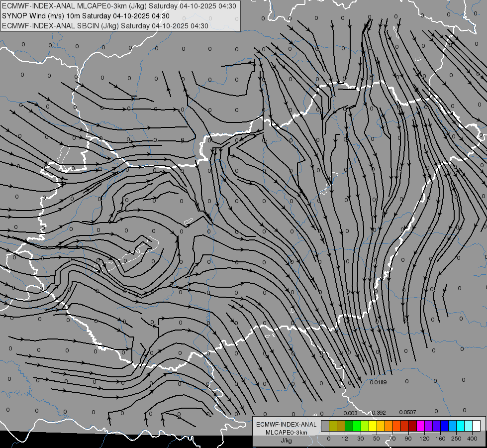Click the legend tick label 120
The height and width of the screenshot is (448, 487).
point(425,439)
